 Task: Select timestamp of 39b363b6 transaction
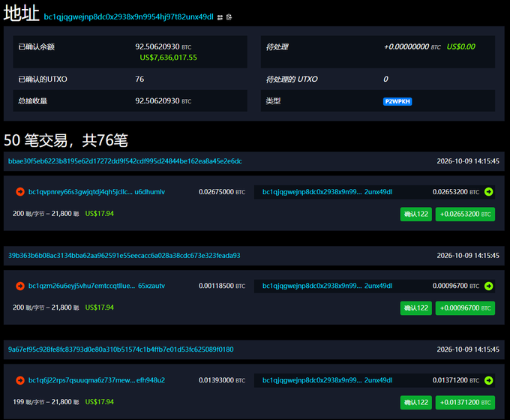click(x=468, y=256)
